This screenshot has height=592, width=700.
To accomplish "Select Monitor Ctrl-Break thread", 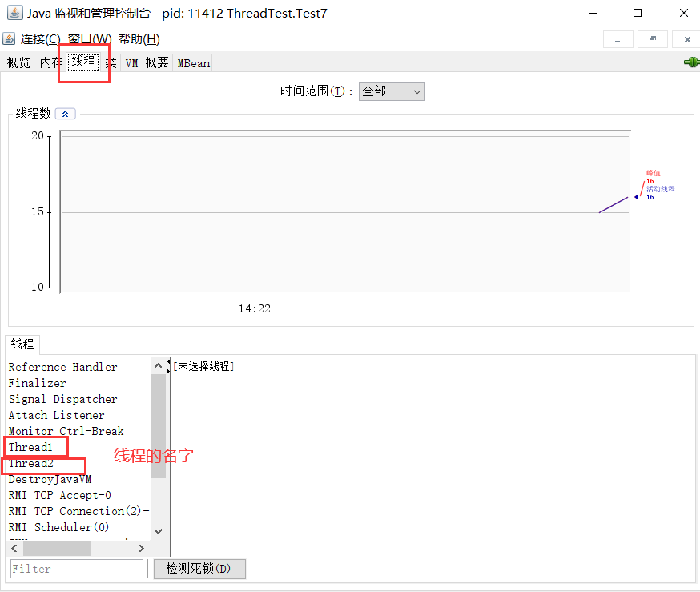I will 66,431.
